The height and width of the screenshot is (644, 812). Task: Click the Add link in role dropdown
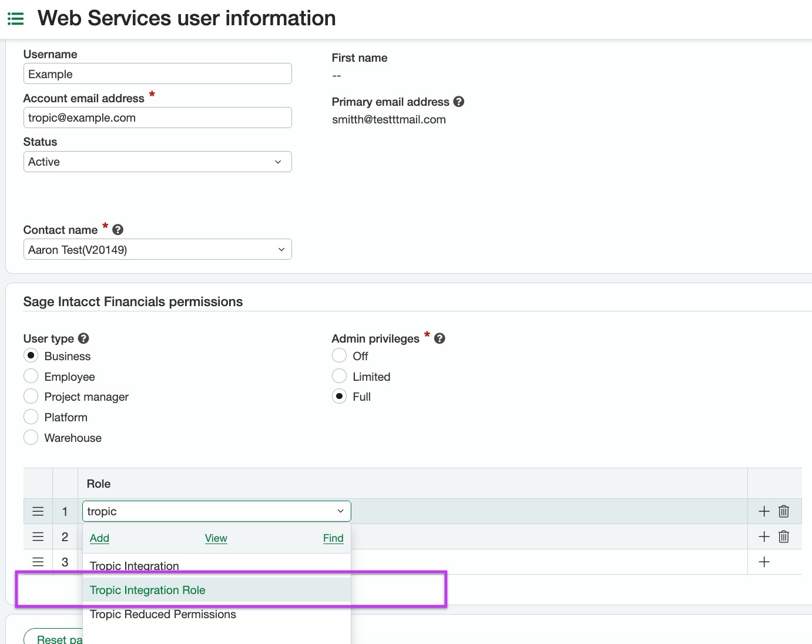99,538
